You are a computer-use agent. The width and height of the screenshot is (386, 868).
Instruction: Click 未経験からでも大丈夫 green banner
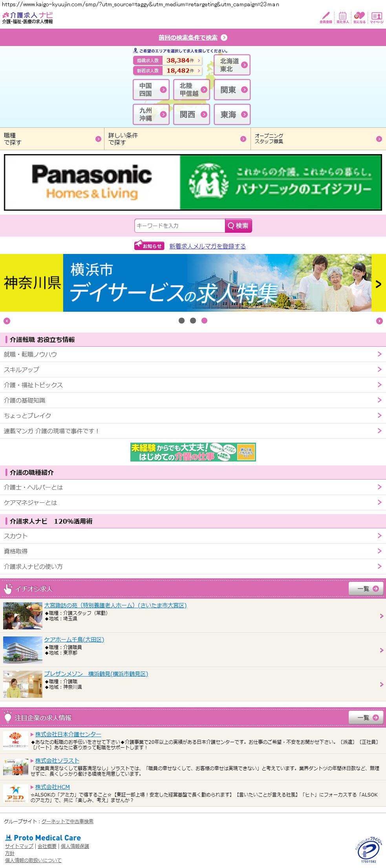click(x=193, y=452)
